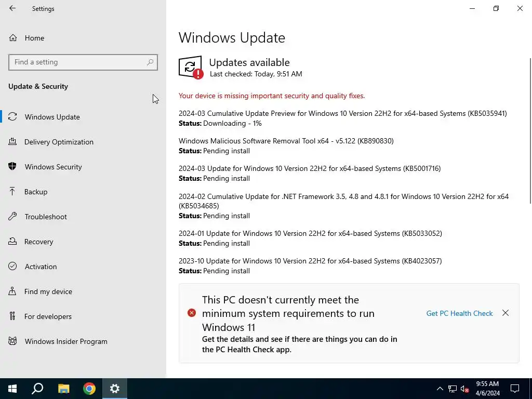Screen dimensions: 532x399
Task: Click the Last checked: Today, 9:51 AM text
Action: pos(256,74)
